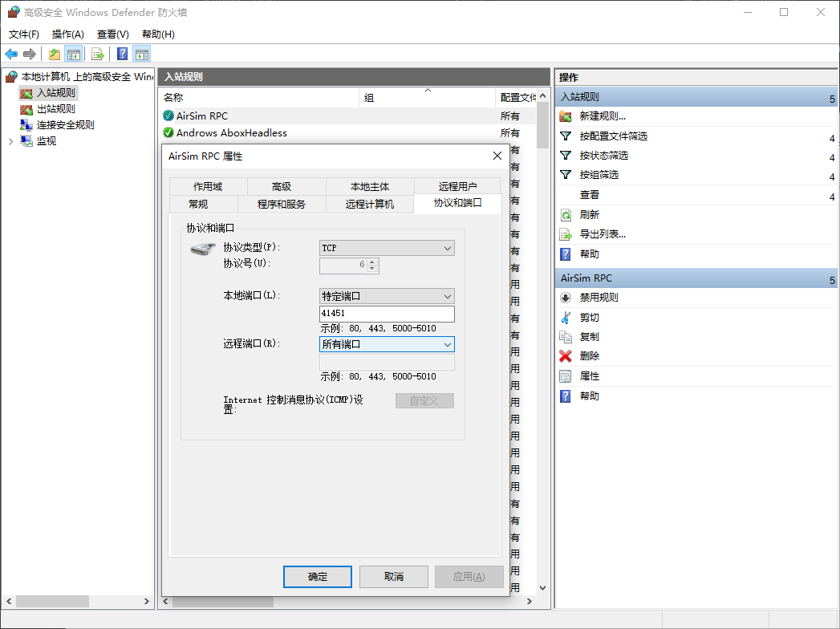The width and height of the screenshot is (840, 629).
Task: Switch to the 程序和服务 tab
Action: click(282, 204)
